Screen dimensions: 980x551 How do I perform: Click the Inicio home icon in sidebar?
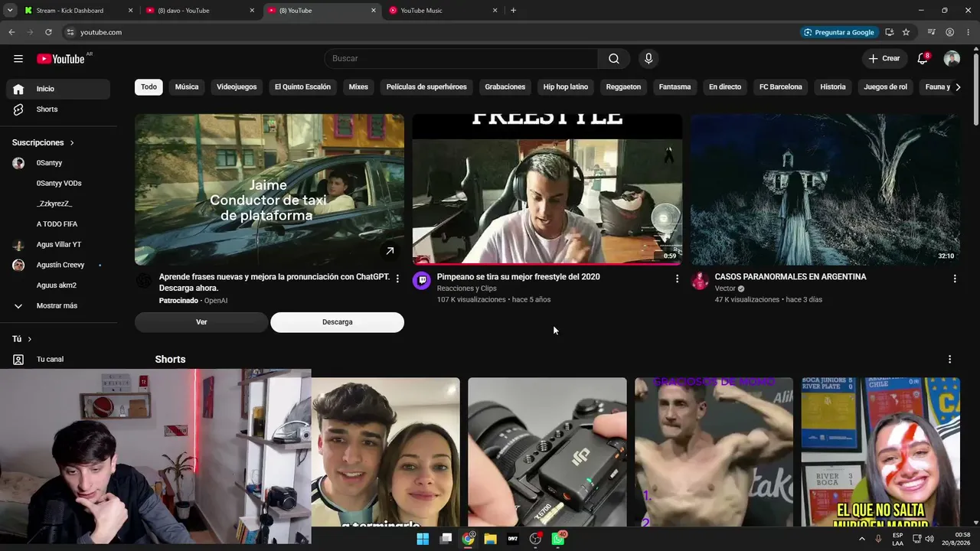(x=18, y=89)
